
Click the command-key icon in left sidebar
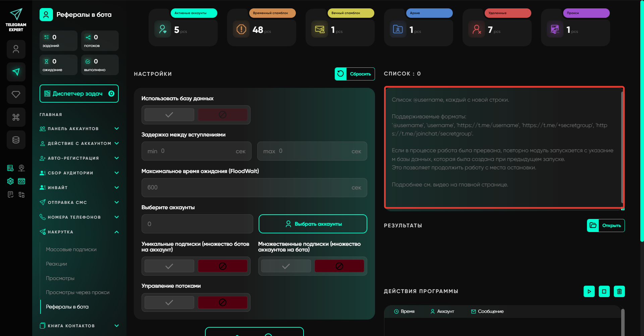click(x=16, y=117)
